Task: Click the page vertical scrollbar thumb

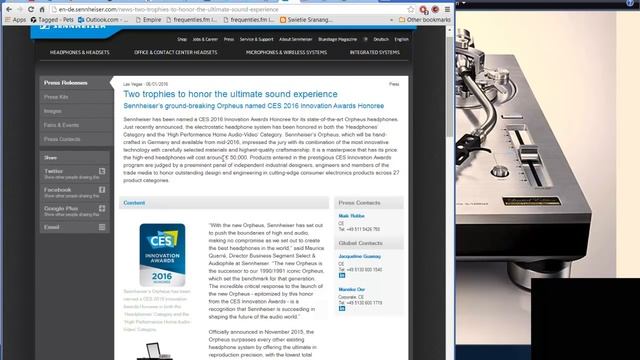Action: coord(449,86)
